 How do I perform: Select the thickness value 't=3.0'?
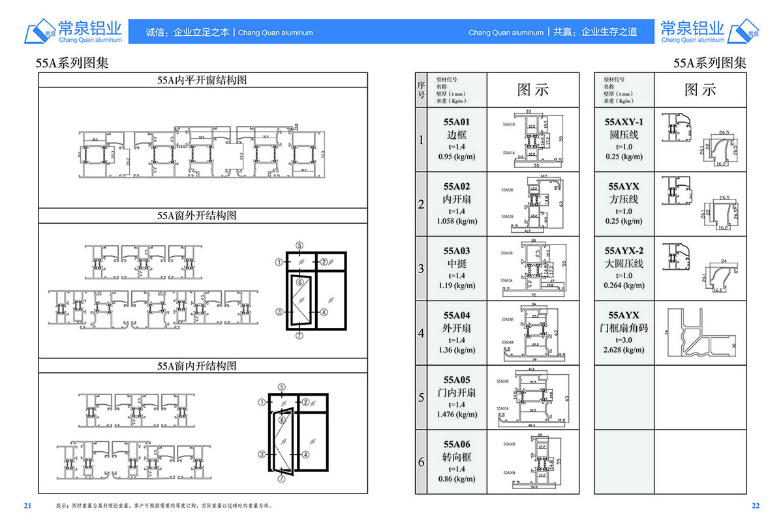point(624,340)
